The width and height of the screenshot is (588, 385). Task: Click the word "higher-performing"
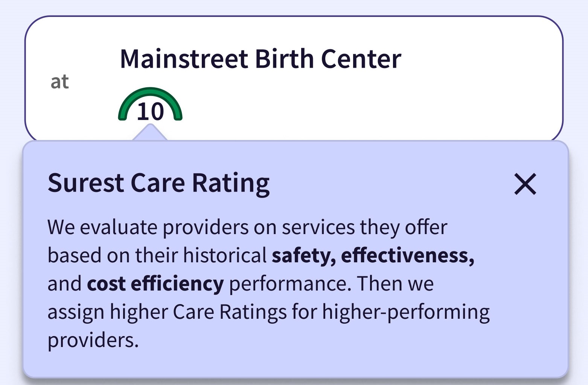pos(406,312)
